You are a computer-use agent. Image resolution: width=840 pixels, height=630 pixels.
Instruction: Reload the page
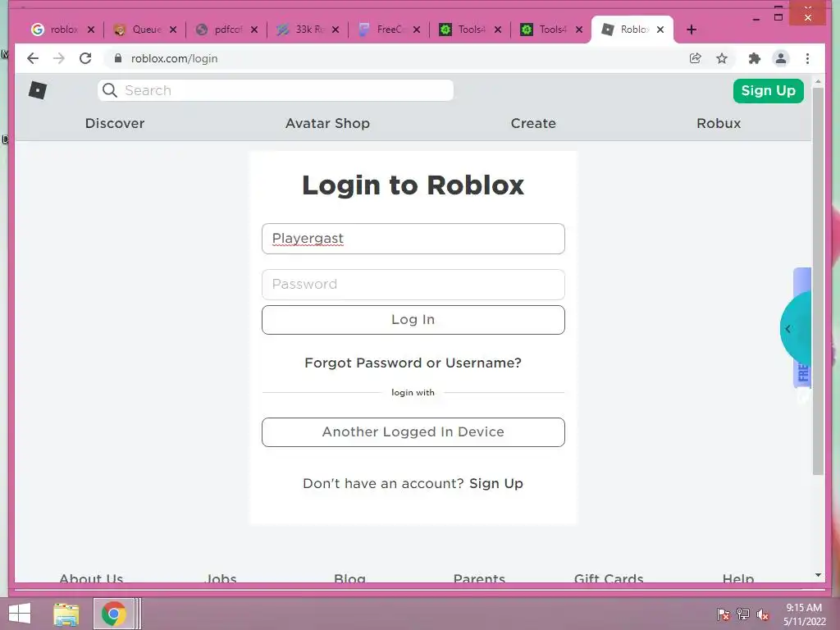pyautogui.click(x=85, y=58)
